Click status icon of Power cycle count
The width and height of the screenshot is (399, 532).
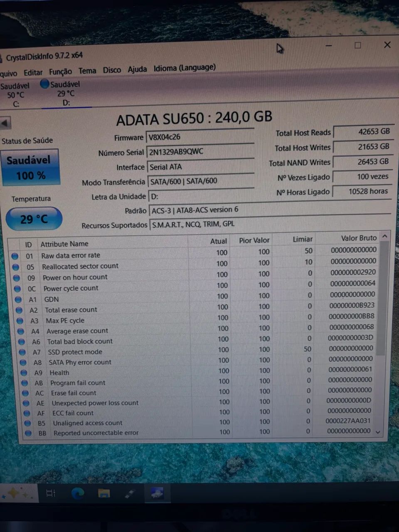(17, 288)
